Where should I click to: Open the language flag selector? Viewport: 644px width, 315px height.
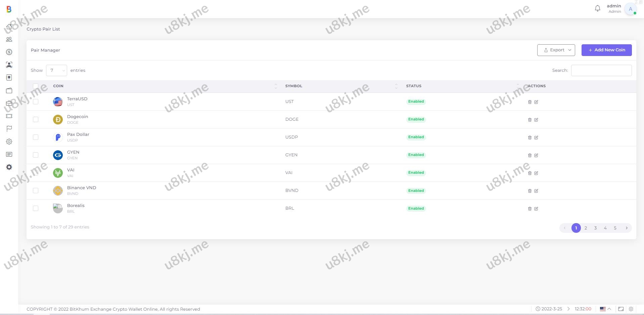point(605,309)
